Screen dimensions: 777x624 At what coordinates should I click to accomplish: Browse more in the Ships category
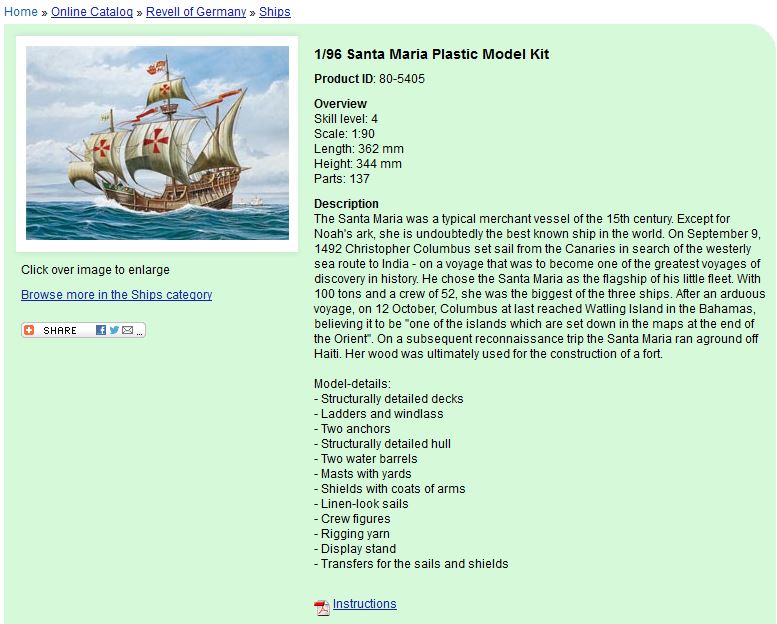point(116,295)
